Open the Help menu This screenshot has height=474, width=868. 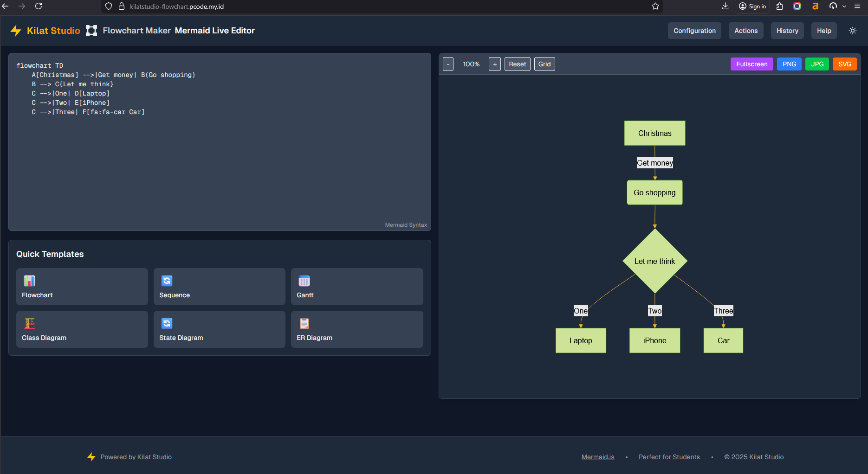point(824,31)
